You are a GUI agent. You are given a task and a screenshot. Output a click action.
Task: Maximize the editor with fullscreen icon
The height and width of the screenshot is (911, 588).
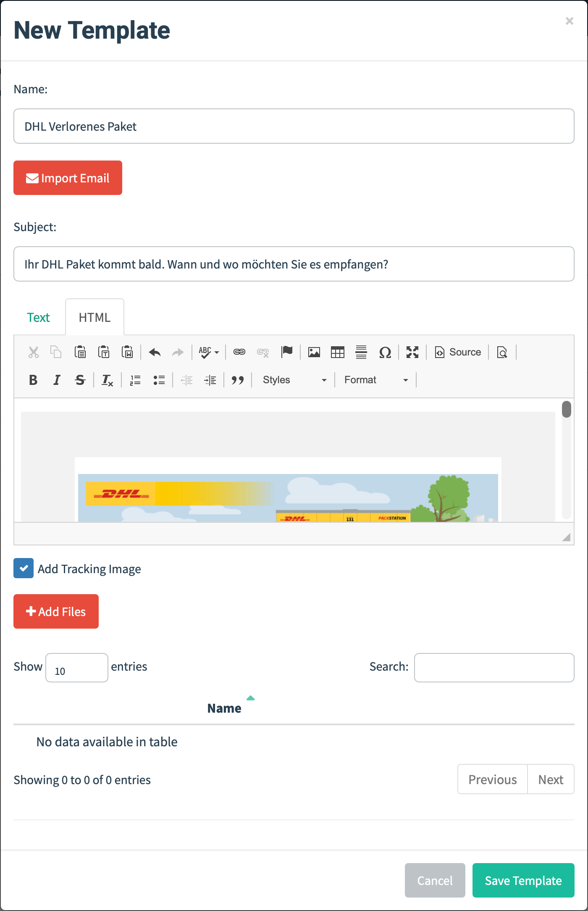point(412,352)
